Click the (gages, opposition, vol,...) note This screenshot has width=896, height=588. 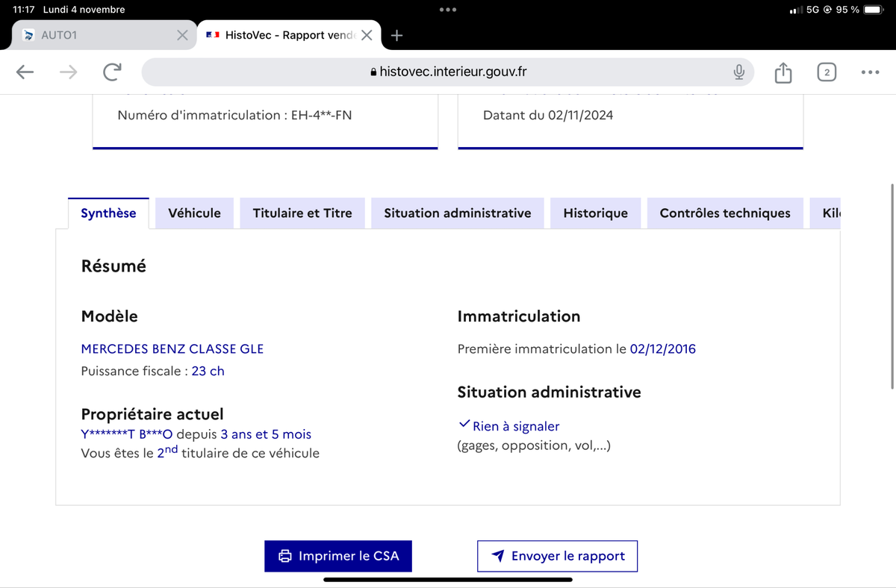click(x=534, y=446)
